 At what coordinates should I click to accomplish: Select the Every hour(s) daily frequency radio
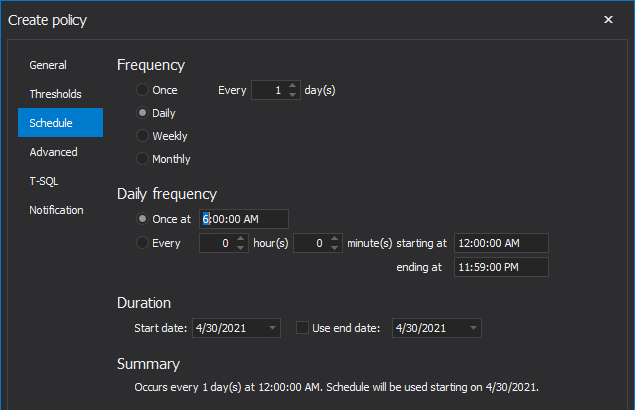pos(142,243)
